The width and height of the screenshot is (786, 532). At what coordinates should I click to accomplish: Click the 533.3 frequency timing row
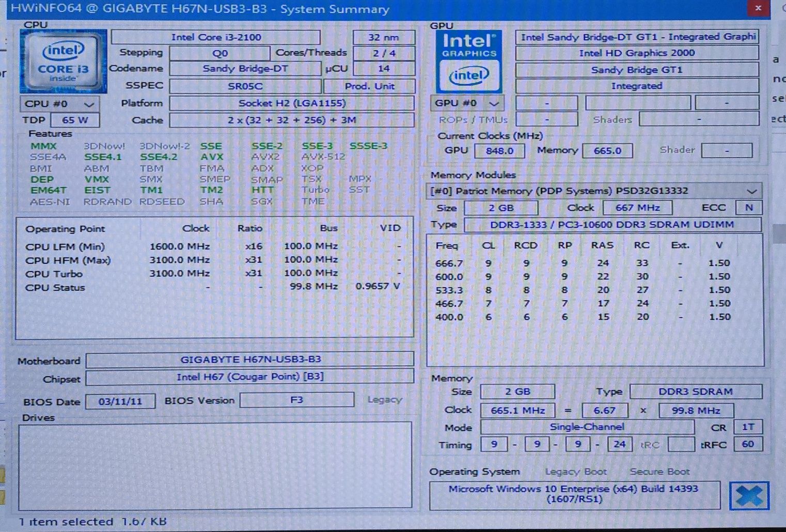point(583,290)
